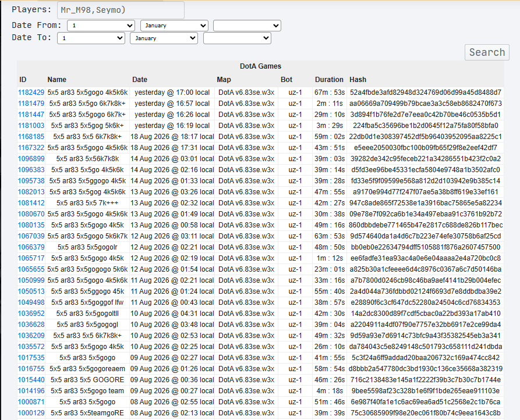Click the duration '67m : 53s'

coord(330,92)
